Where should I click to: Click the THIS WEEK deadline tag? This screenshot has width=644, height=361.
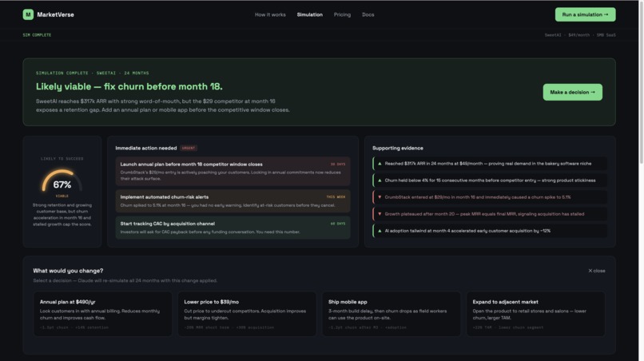coord(336,197)
